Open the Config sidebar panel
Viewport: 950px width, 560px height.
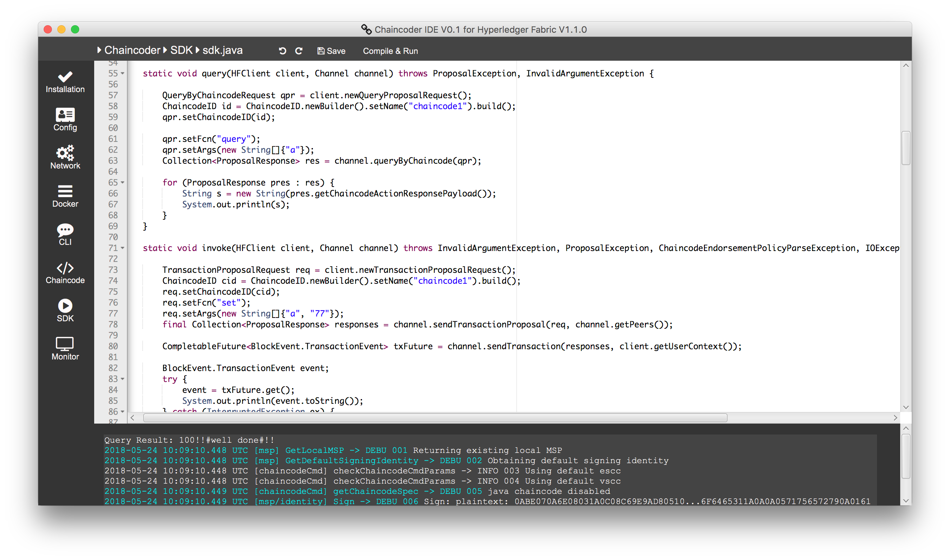click(x=65, y=120)
